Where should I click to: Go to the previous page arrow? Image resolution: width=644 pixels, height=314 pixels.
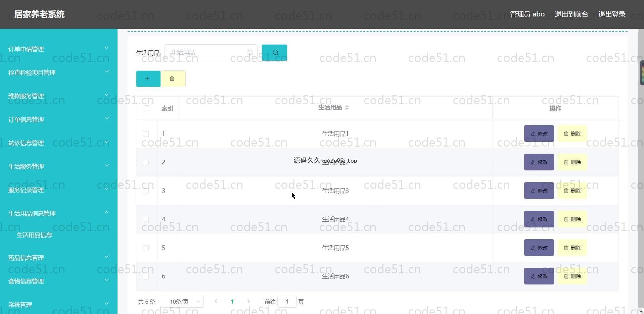tap(216, 302)
